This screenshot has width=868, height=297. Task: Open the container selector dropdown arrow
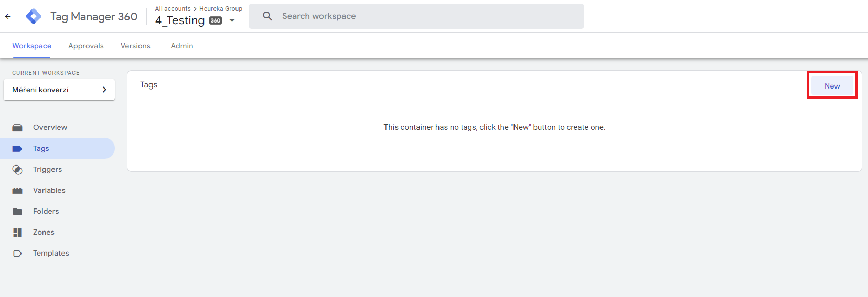[232, 21]
